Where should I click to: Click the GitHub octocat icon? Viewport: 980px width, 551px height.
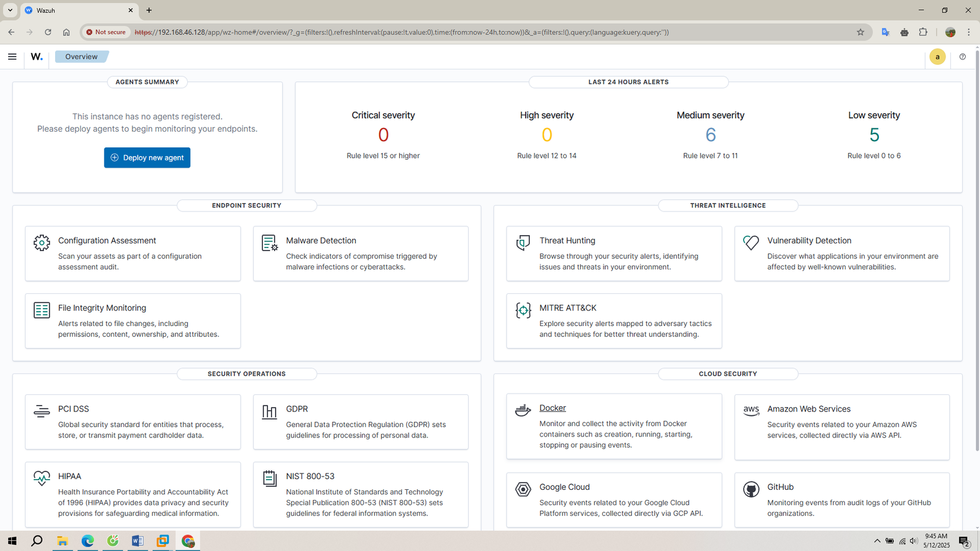pos(751,489)
